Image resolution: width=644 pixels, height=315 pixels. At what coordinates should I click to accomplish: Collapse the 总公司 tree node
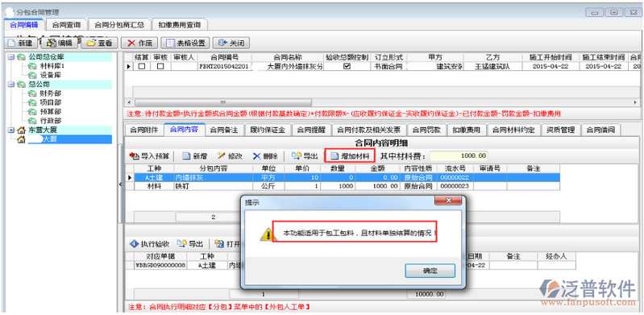pyautogui.click(x=10, y=85)
